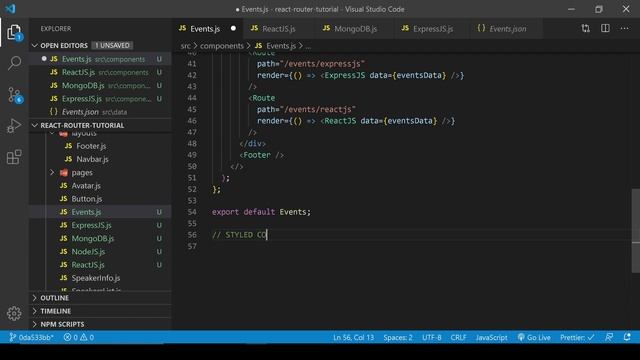Click the Explorer panel title
The width and height of the screenshot is (640, 360).
tap(56, 29)
